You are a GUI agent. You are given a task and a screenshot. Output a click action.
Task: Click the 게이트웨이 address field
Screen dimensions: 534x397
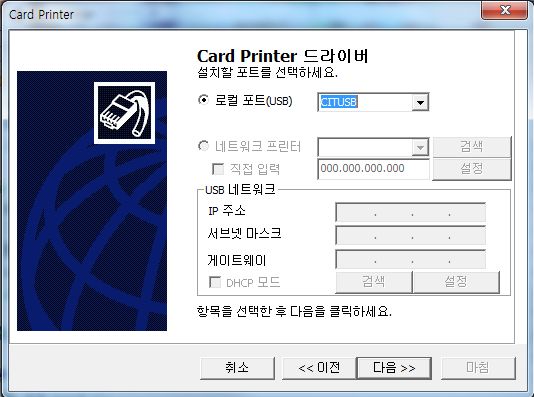point(410,259)
